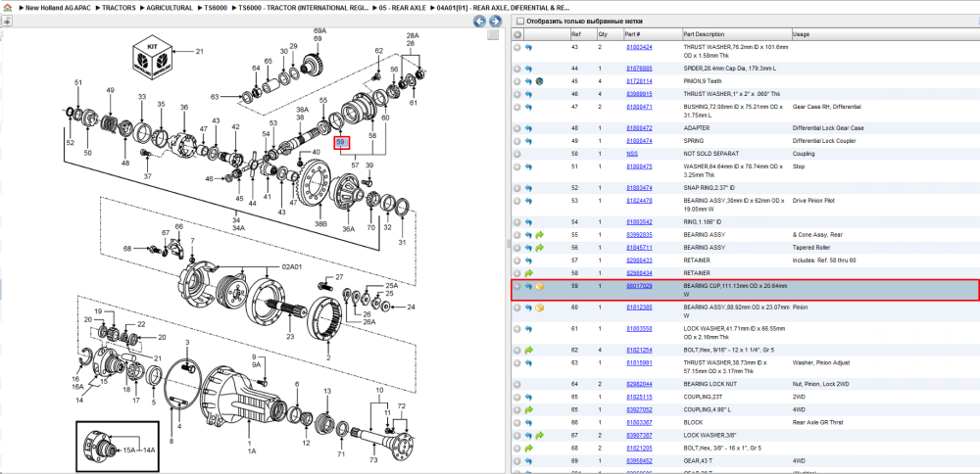
Task: Click the next illustration blue arrow
Action: click(495, 22)
